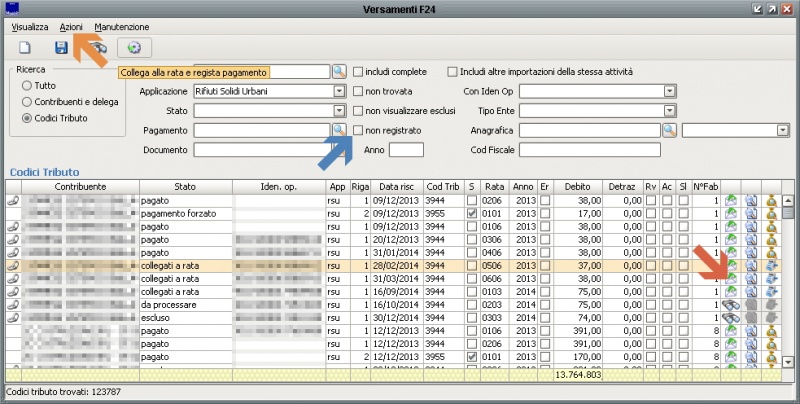Click magnifier icon next to Pagamento field
Image resolution: width=800 pixels, height=404 pixels.
(339, 130)
